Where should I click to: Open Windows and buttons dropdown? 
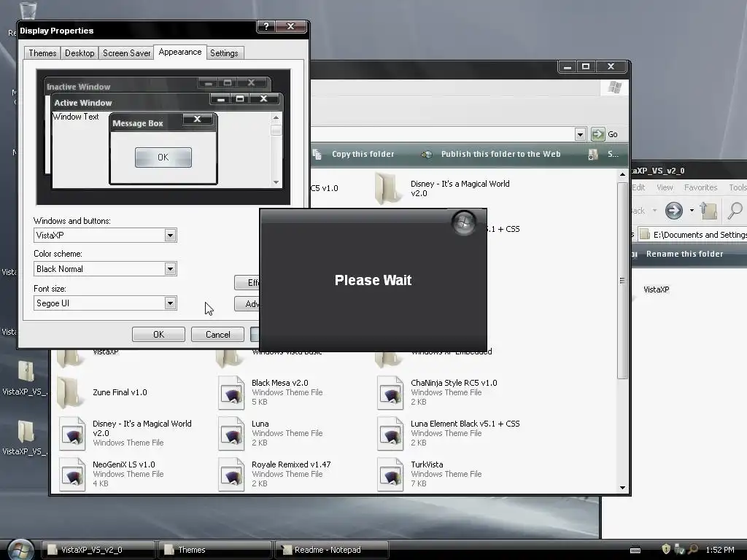coord(170,236)
